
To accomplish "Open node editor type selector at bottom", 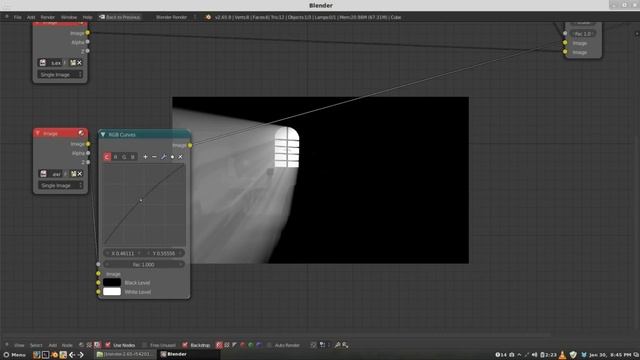I will 7,345.
